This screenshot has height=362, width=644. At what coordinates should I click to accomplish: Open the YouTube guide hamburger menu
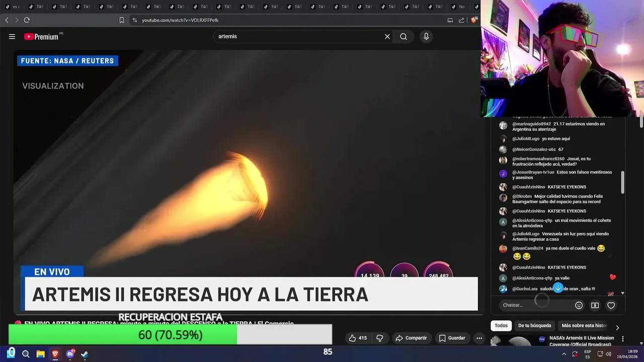tap(12, 36)
